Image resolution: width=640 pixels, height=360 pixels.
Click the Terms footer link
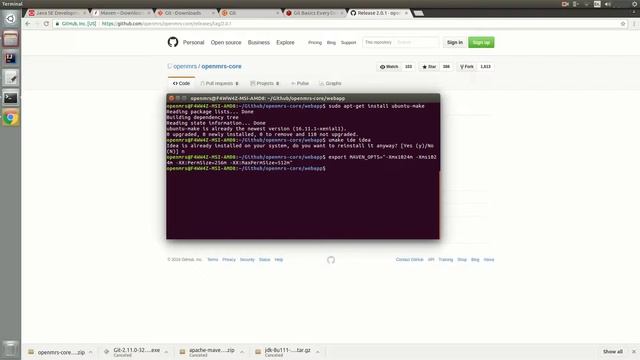[x=213, y=260]
